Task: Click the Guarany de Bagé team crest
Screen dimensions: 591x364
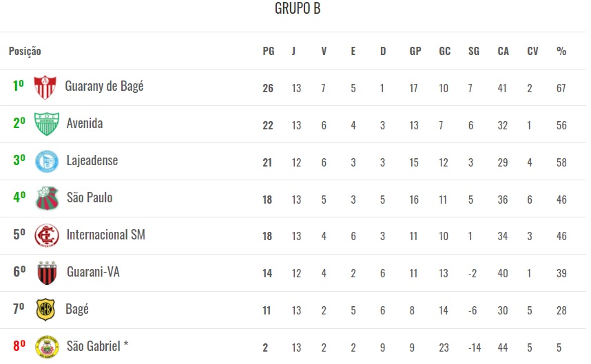Action: pyautogui.click(x=45, y=87)
